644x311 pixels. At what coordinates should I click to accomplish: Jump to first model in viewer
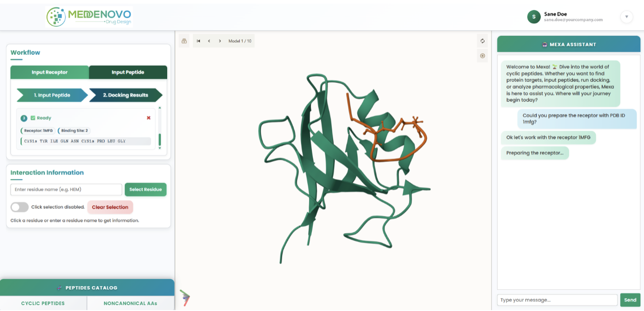coord(198,41)
